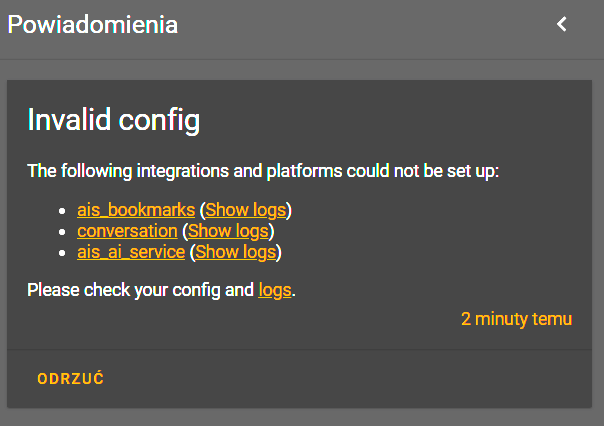Image resolution: width=604 pixels, height=426 pixels.
Task: Click the bullet point beside conversation
Action: (65, 232)
